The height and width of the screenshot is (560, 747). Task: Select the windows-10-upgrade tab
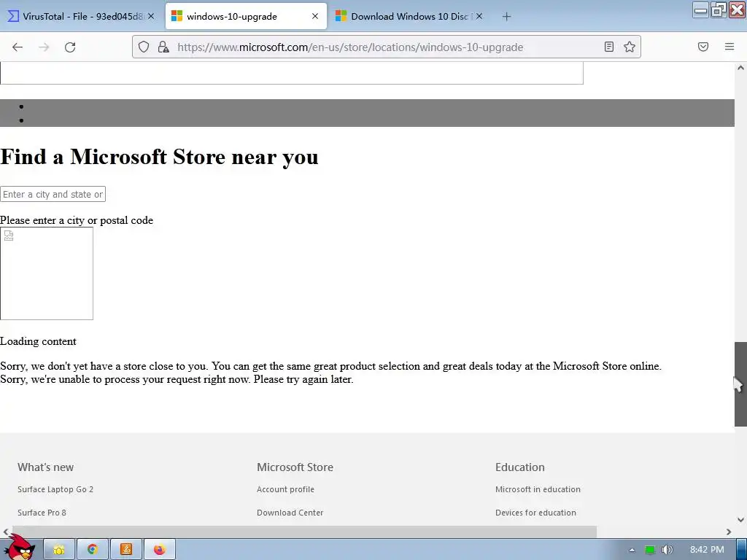[x=246, y=16]
